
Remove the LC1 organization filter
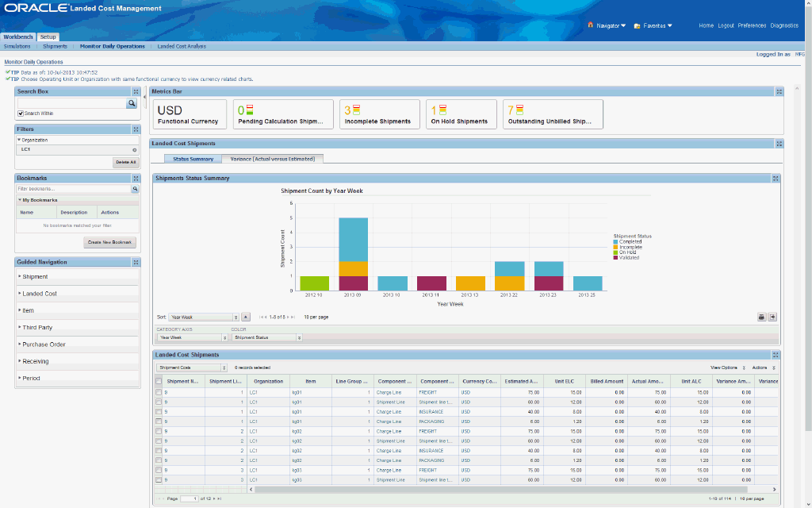[x=135, y=150]
